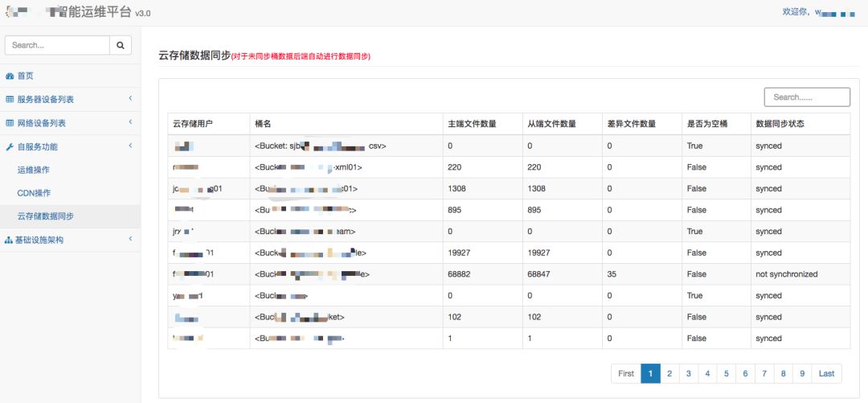Go to page 9
This screenshot has height=403, width=868.
pos(802,373)
